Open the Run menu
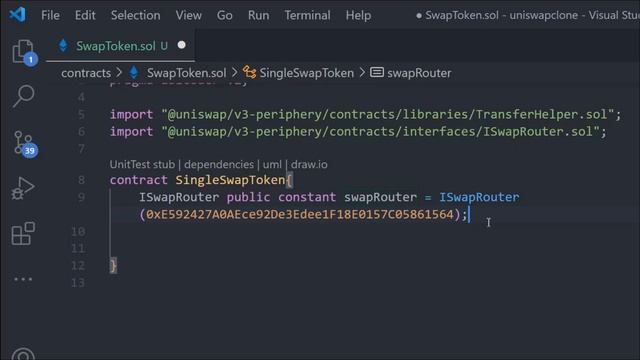This screenshot has width=640, height=360. [258, 16]
